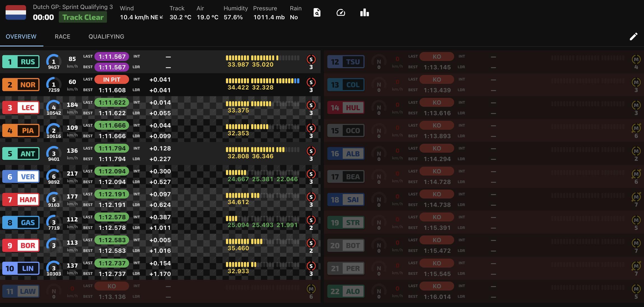
Task: Select the driver badge 12 TSU
Action: coord(346,62)
